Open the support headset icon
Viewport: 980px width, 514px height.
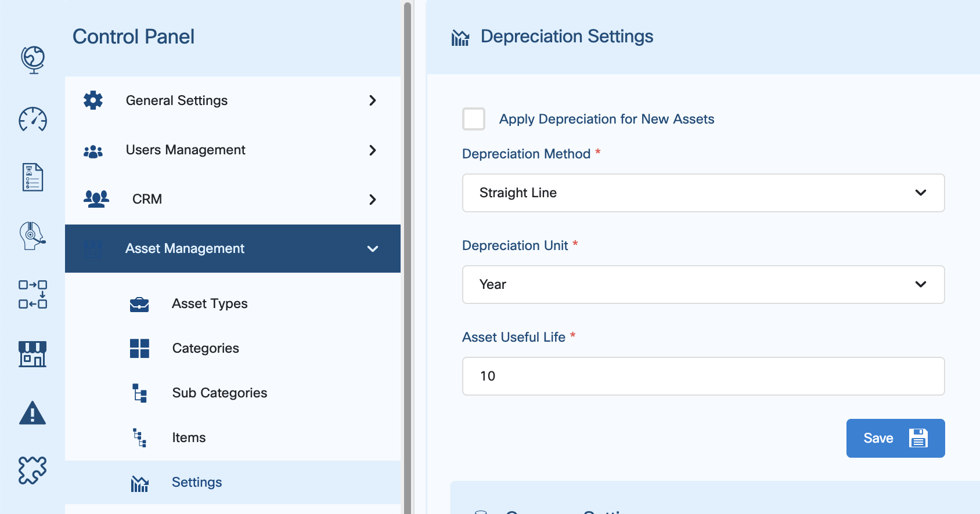point(33,236)
